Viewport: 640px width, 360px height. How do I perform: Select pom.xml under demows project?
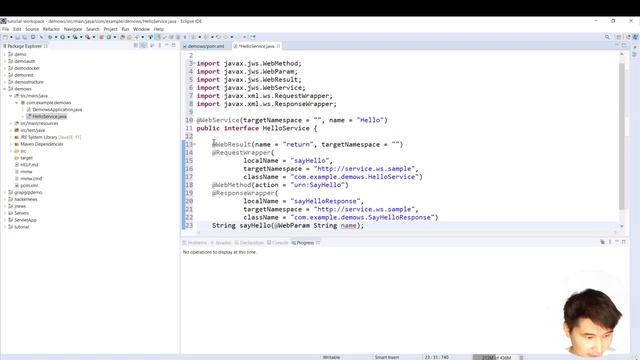(x=29, y=186)
